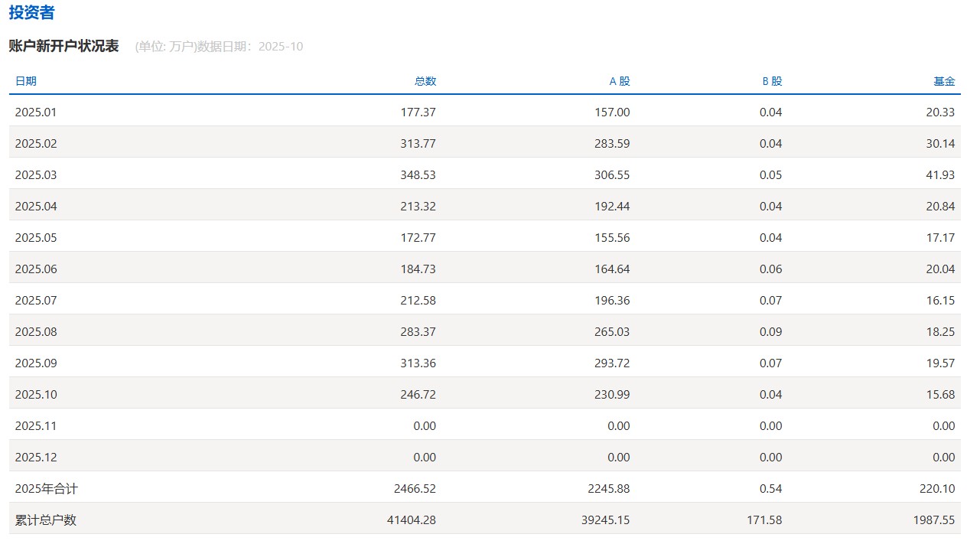Click the data date text 2025-10

tap(281, 47)
